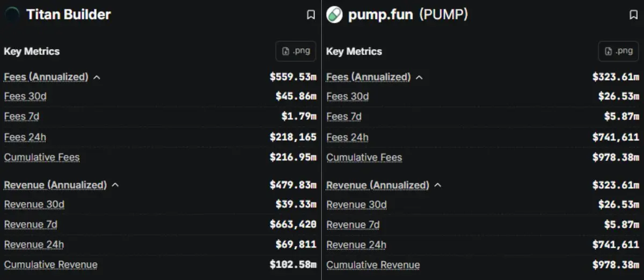
Task: Select pump.fun Cumulative Revenue label
Action: [x=373, y=265]
